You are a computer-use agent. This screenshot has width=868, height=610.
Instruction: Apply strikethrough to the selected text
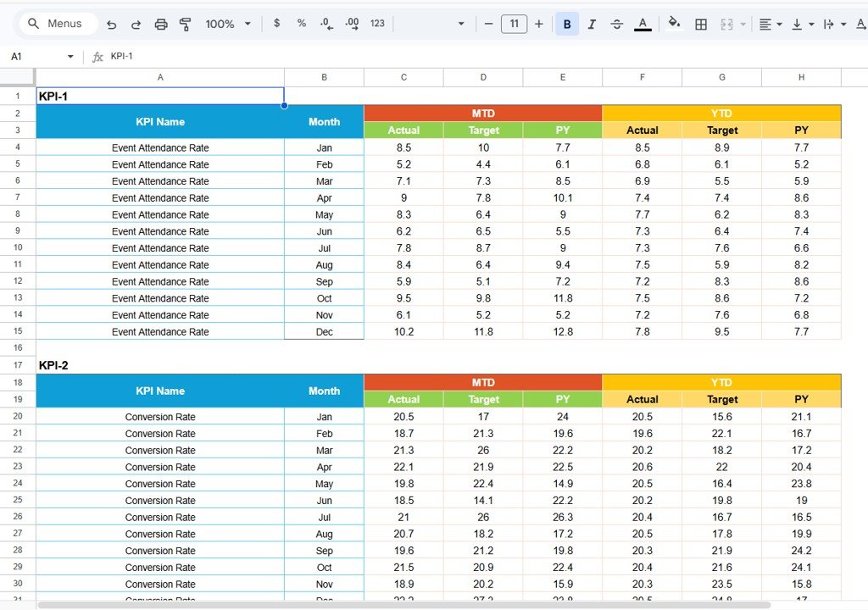click(617, 24)
